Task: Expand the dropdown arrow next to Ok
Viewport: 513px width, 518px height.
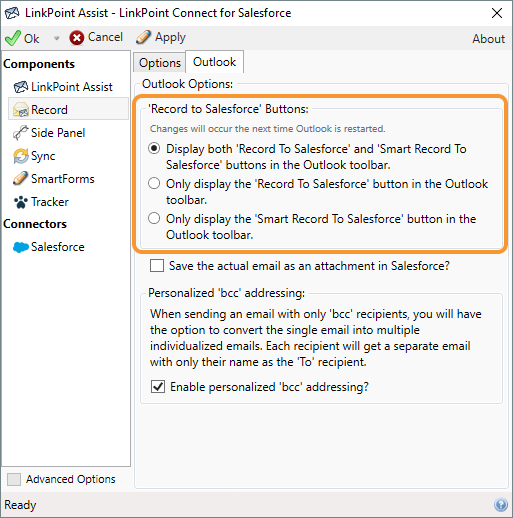Action: click(56, 38)
